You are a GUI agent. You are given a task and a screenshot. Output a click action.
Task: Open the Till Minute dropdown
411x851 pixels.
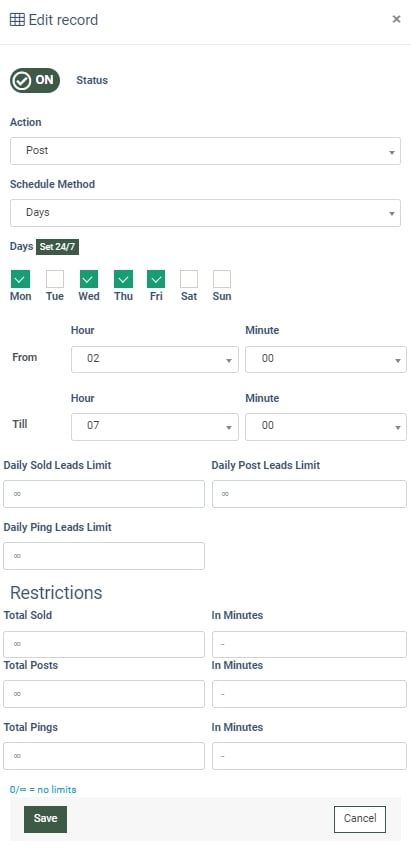[x=326, y=427]
